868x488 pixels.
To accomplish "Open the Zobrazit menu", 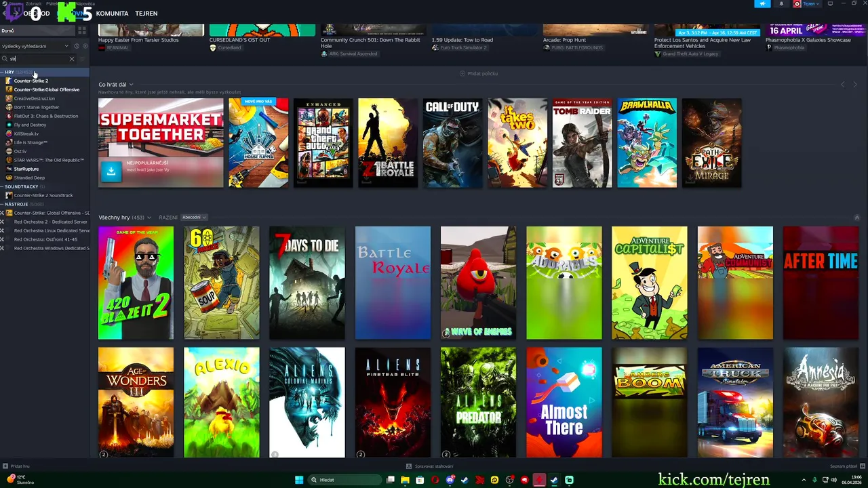I will (x=33, y=3).
